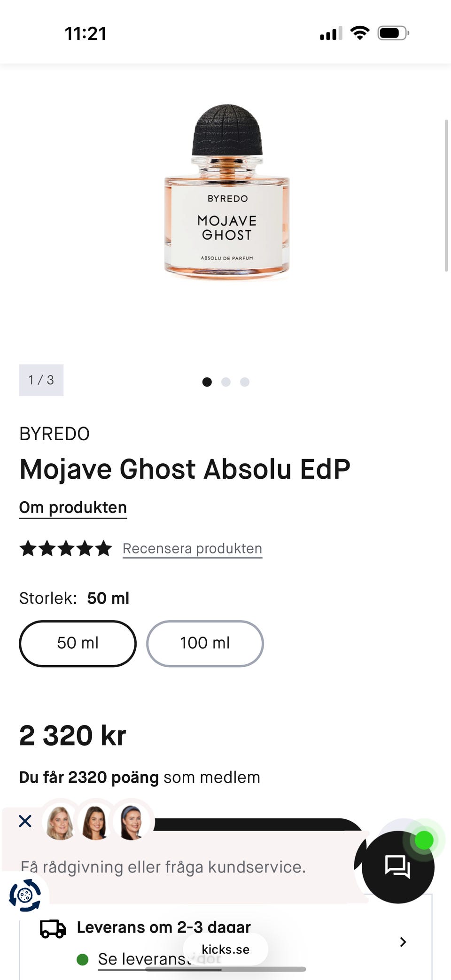Select the 50 ml size option
The width and height of the screenshot is (451, 980).
tap(78, 643)
